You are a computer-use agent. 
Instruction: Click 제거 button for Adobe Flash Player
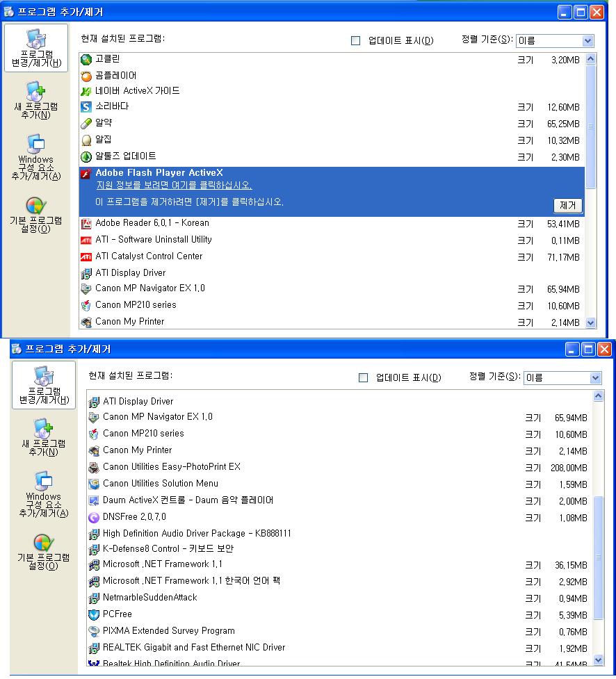click(568, 205)
